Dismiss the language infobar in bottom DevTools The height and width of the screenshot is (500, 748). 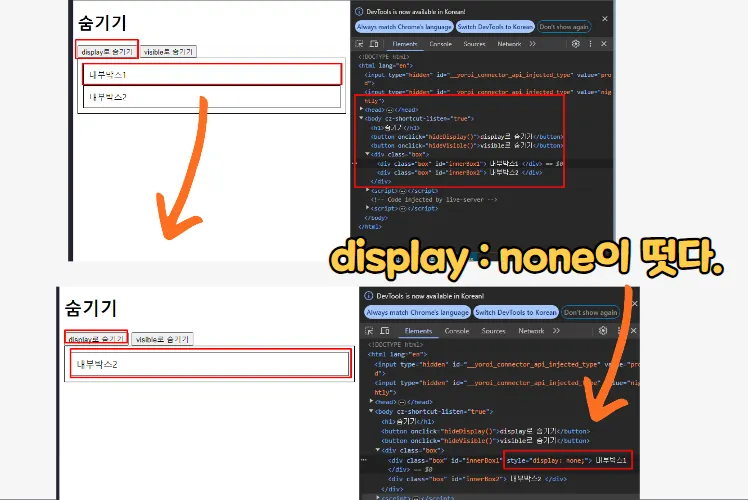[x=634, y=303]
